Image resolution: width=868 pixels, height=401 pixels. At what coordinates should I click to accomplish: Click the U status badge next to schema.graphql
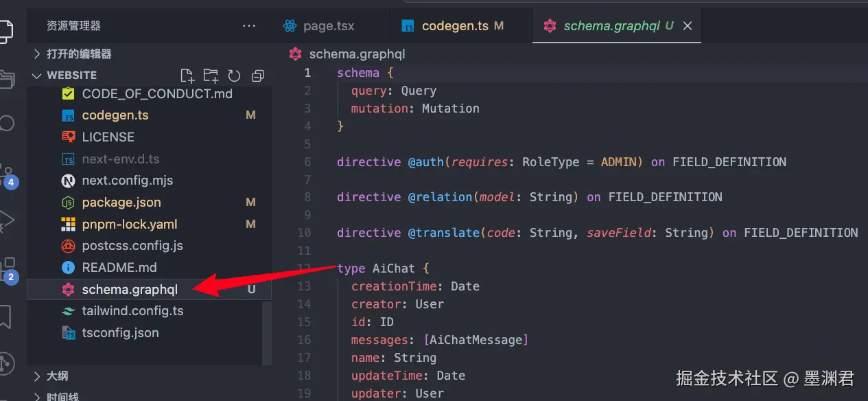pos(252,290)
